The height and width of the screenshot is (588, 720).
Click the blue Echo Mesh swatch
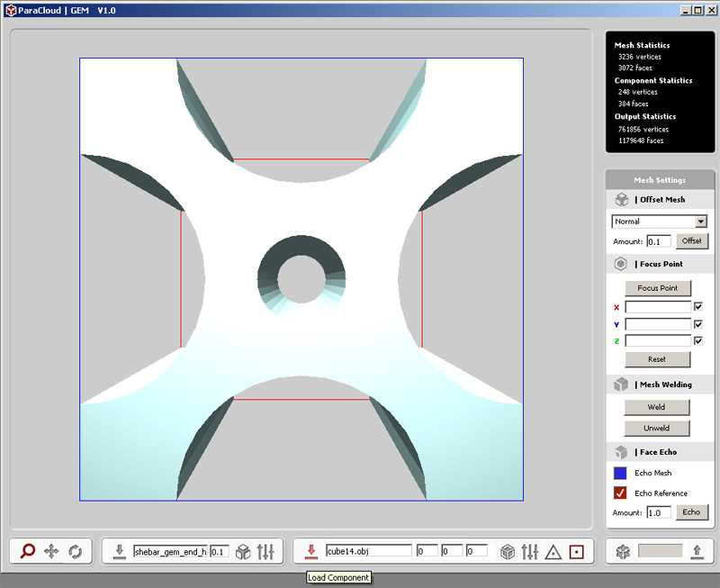click(620, 473)
